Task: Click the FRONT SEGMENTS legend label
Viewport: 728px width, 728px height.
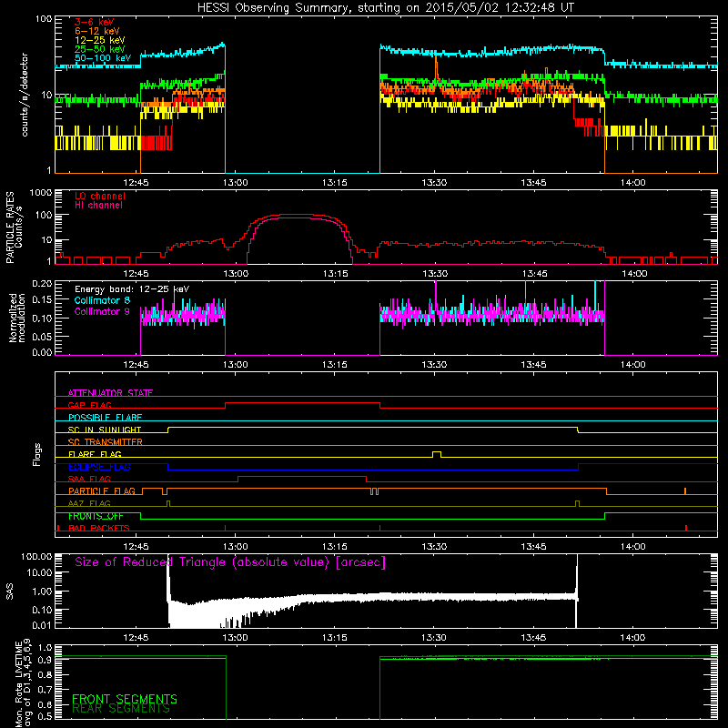Action: coord(125,699)
